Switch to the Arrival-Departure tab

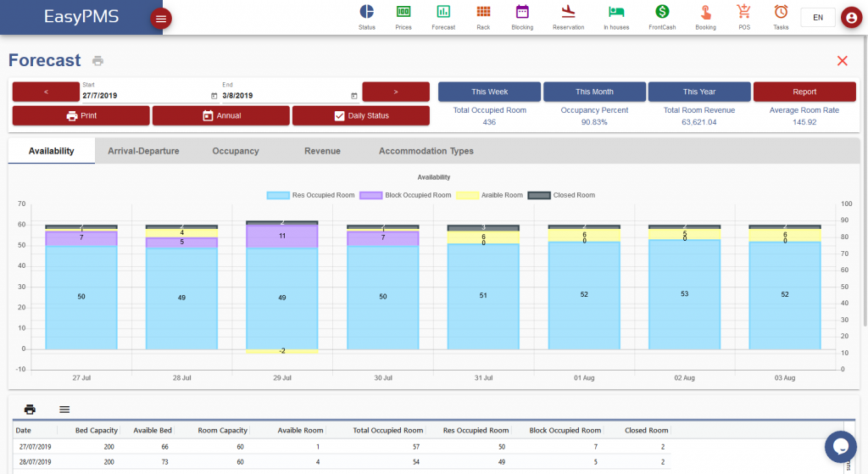click(143, 151)
